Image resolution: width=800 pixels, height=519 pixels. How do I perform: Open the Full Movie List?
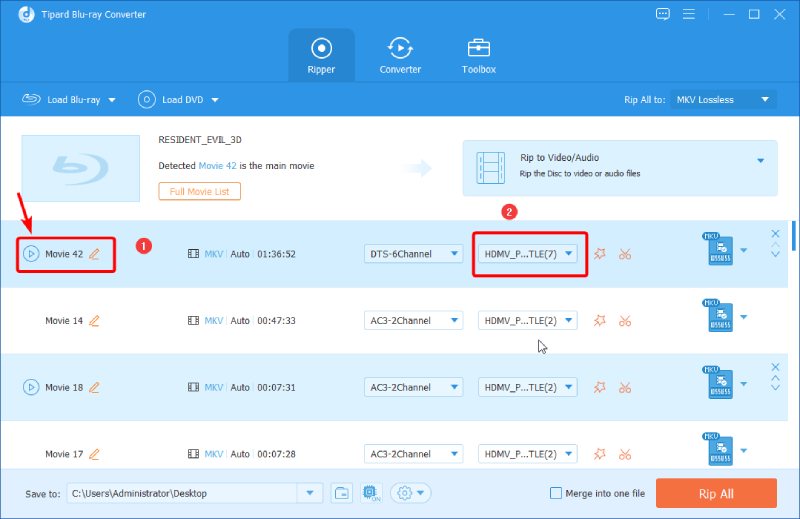(199, 191)
